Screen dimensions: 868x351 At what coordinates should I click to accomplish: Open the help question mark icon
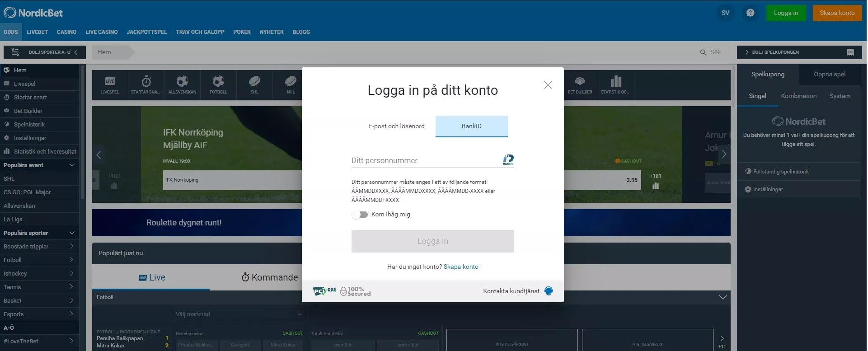(x=750, y=13)
